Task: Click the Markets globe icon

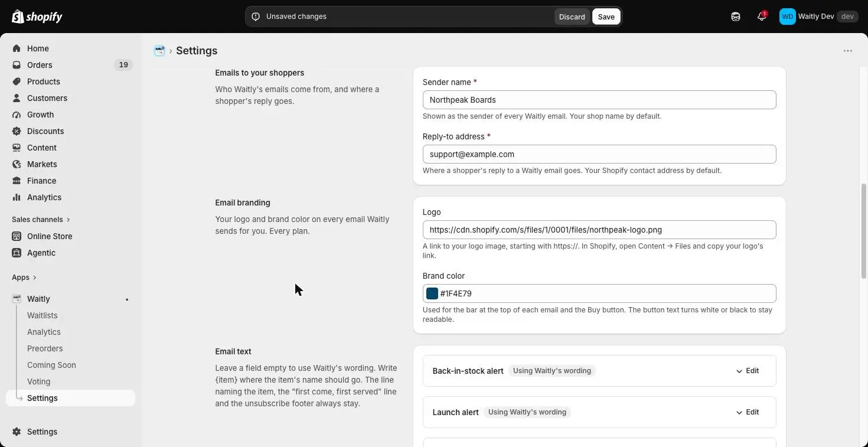Action: (17, 164)
